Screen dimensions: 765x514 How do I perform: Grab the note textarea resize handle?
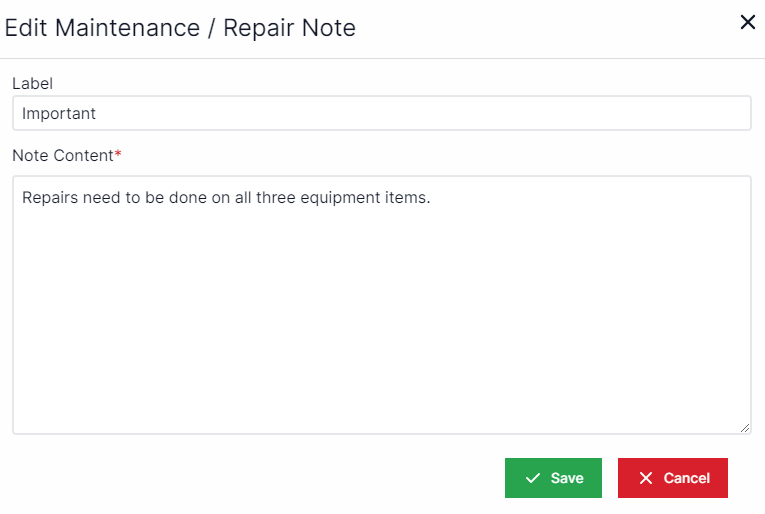745,428
